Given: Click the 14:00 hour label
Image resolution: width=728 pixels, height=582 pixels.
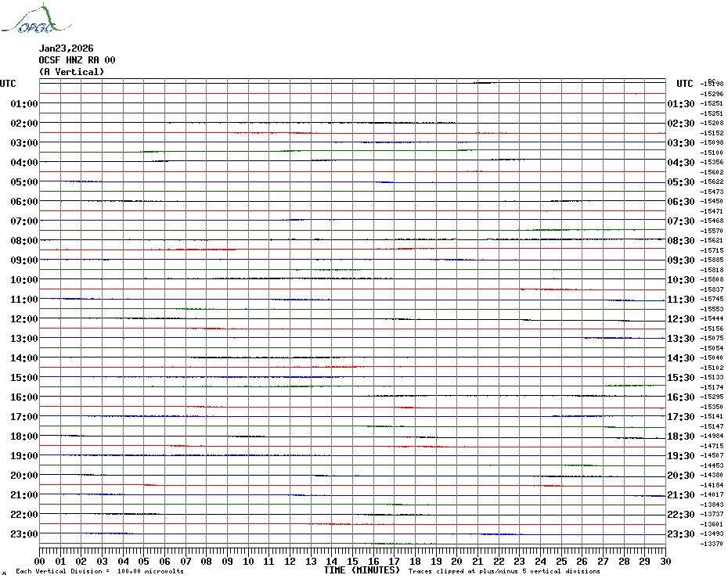Looking at the screenshot, I should click(24, 357).
